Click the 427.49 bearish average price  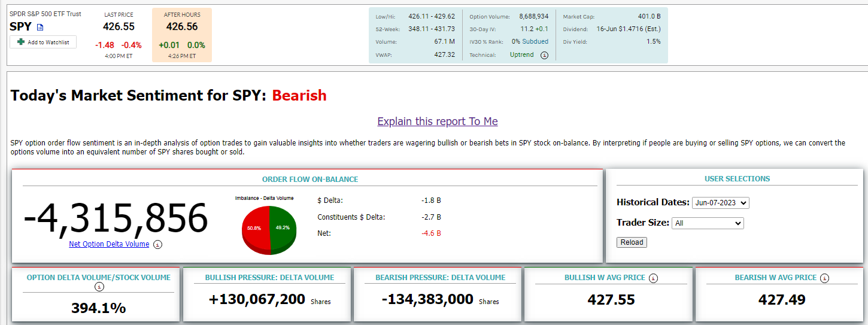tap(782, 300)
